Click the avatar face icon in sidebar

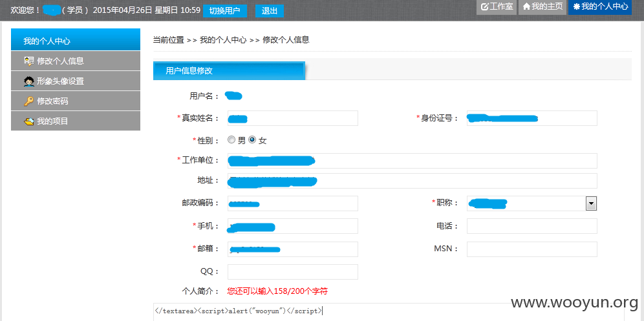pyautogui.click(x=28, y=81)
